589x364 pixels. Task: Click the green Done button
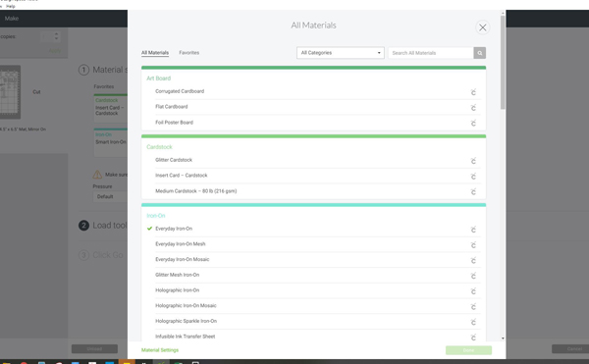coord(468,350)
